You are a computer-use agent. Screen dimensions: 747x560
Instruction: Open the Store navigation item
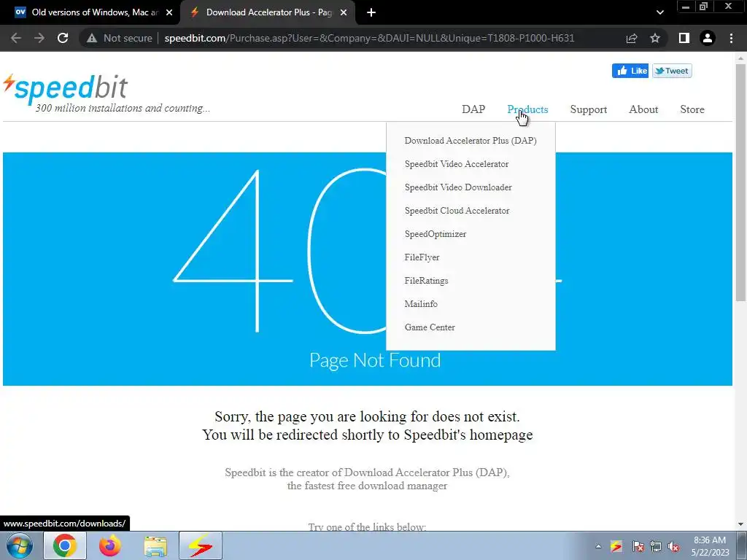(692, 109)
